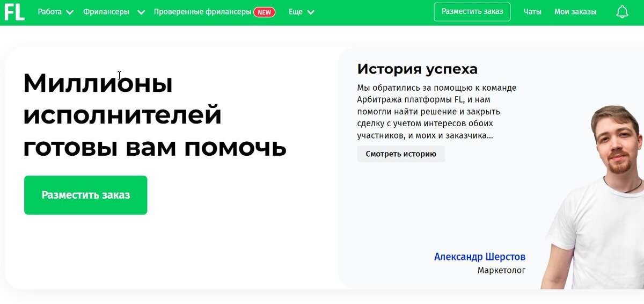The width and height of the screenshot is (644, 304).
Task: Click the header Разместить заказ outlined button
Action: [472, 12]
